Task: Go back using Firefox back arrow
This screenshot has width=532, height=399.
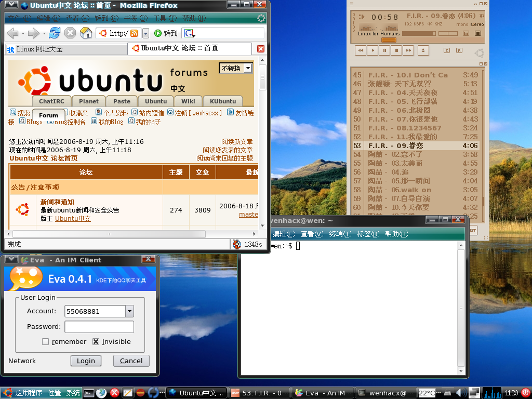Action: 12,33
